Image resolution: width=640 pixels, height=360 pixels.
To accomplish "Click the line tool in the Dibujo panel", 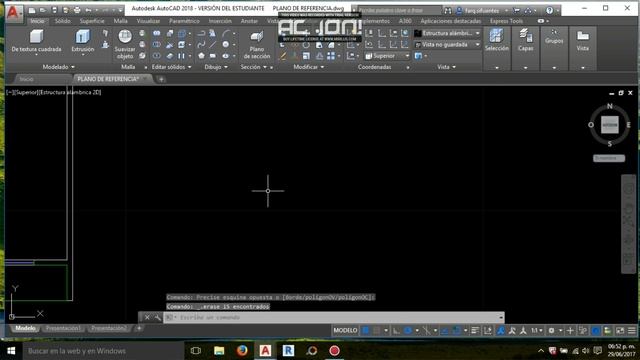I will click(213, 44).
